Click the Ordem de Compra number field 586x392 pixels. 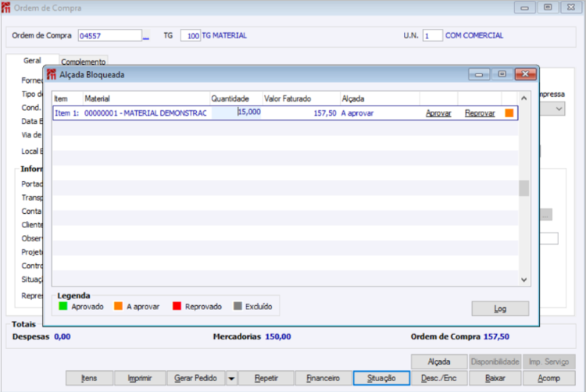click(x=110, y=35)
